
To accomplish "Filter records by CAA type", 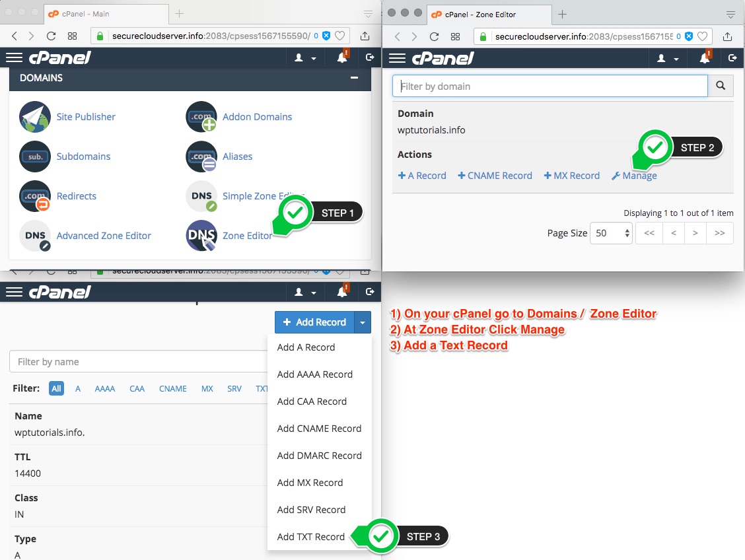I will (x=137, y=388).
